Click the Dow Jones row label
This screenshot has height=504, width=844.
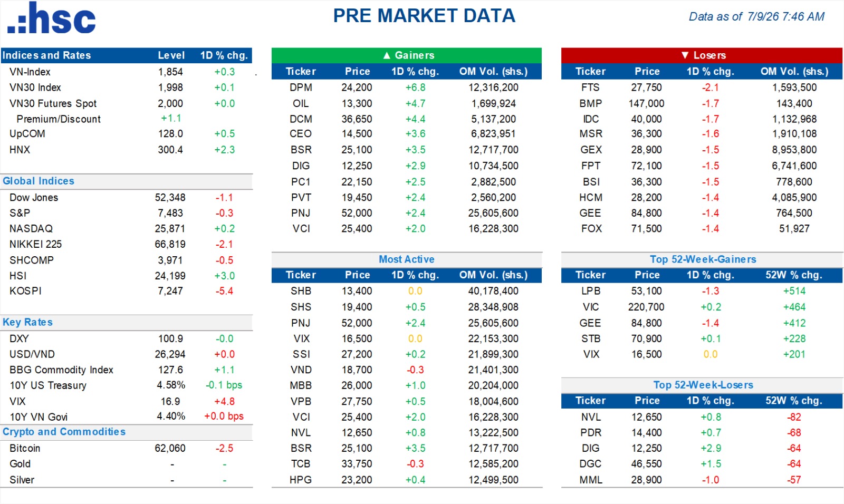pos(34,198)
